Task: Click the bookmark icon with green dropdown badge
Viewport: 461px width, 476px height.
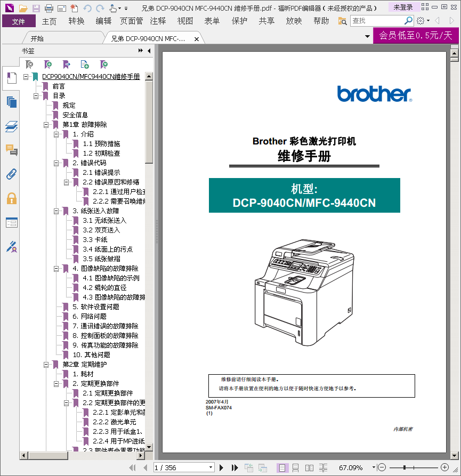Action: [x=104, y=64]
